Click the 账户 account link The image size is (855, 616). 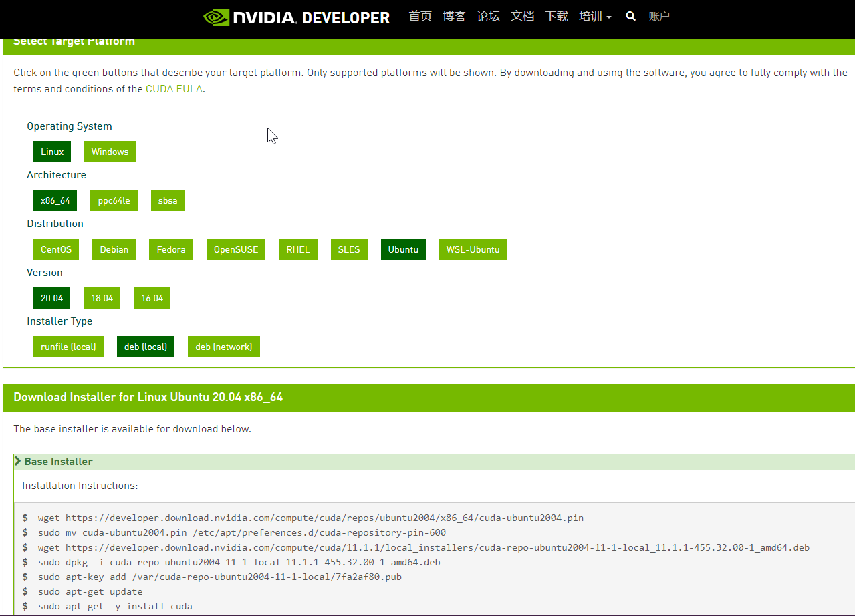click(659, 17)
